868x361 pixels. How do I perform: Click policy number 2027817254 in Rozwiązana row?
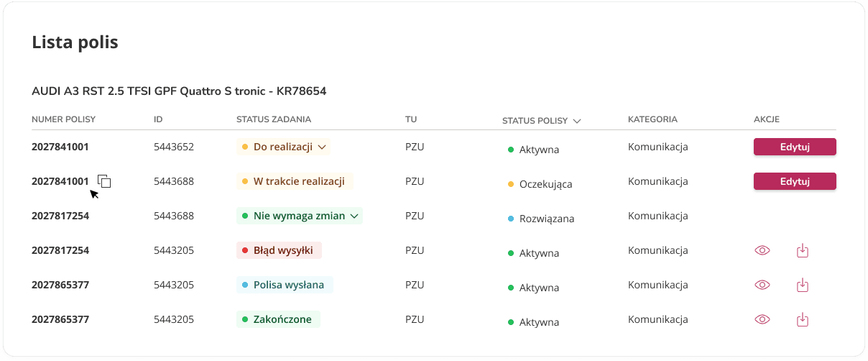tap(60, 216)
